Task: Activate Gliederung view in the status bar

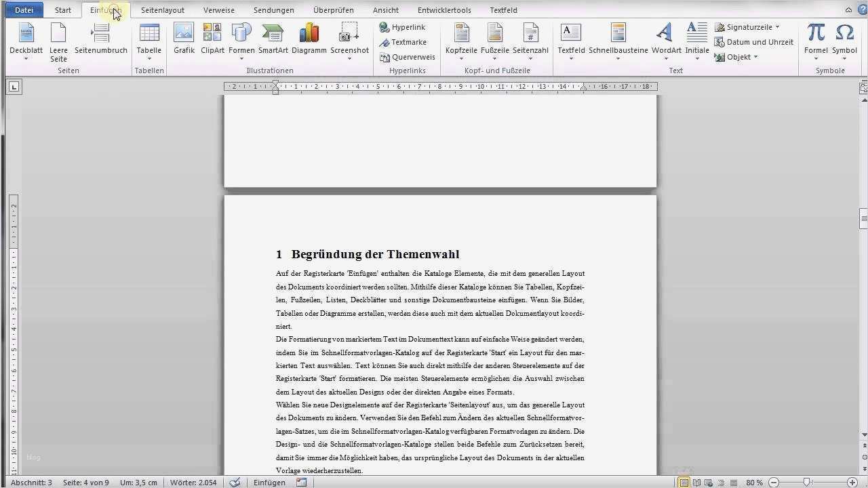Action: (x=722, y=483)
